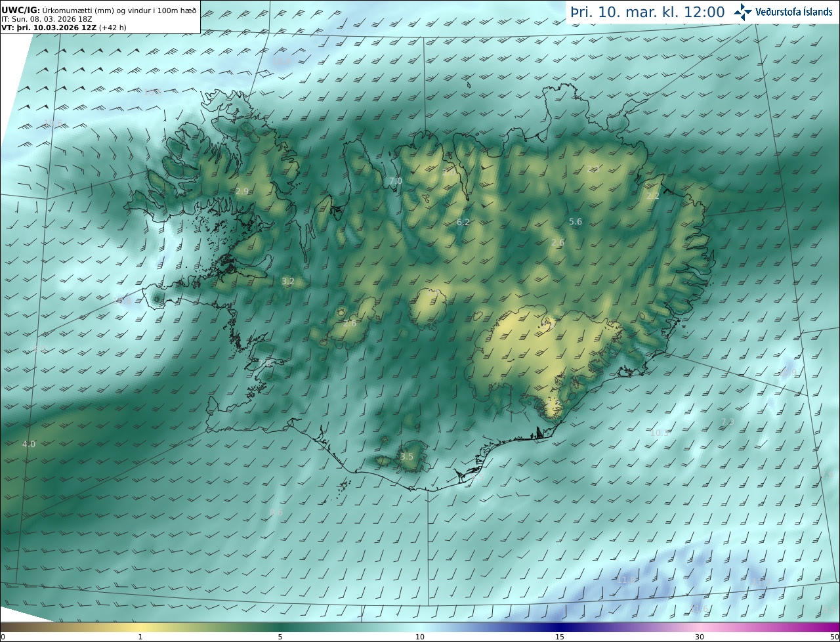Image resolution: width=840 pixels, height=642 pixels.
Task: Click the 0 label on the color scale
Action: (x=3, y=637)
